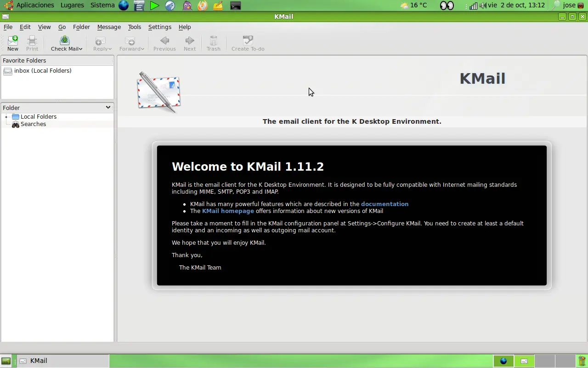This screenshot has width=588, height=368.
Task: Follow the documentation link
Action: (384, 204)
